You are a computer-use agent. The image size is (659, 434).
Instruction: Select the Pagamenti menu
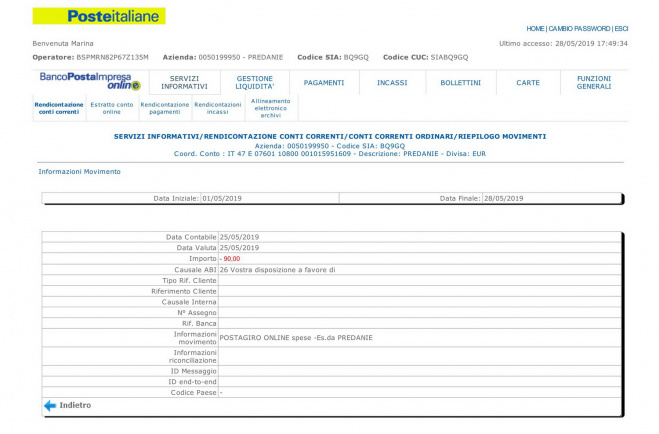point(323,82)
